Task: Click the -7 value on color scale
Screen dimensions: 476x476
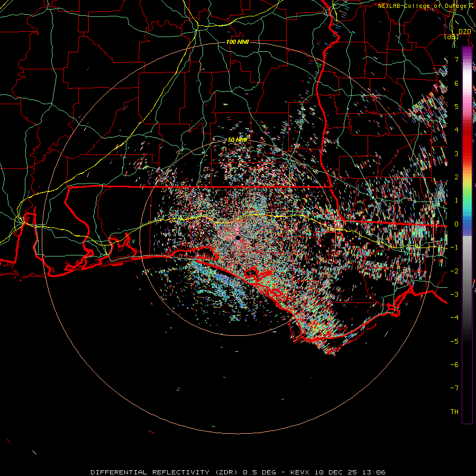Action: coord(454,388)
